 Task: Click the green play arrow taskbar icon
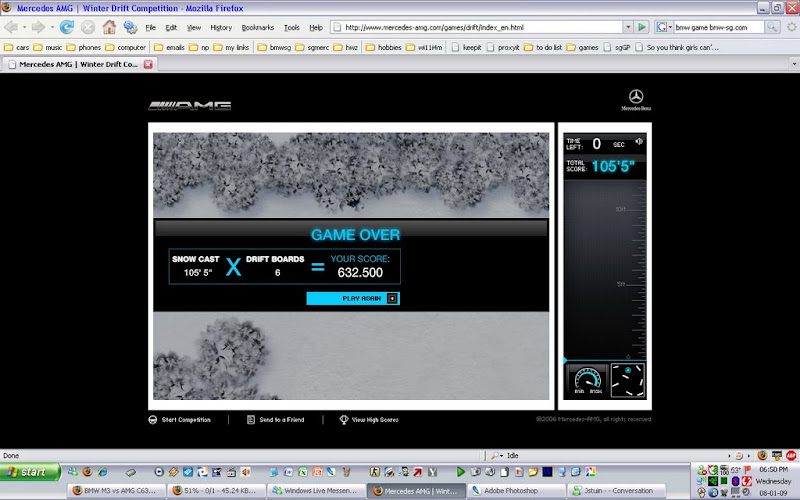click(461, 472)
